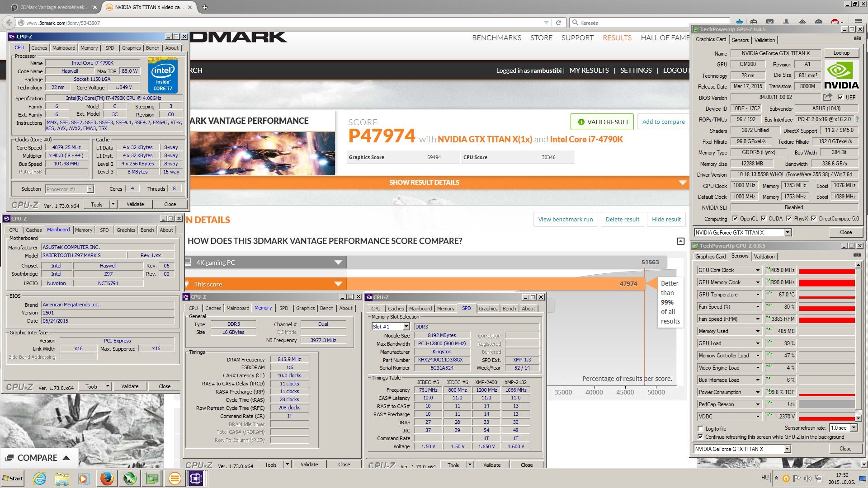The height and width of the screenshot is (488, 868).
Task: Open the GPU Temperature sensor dropdown
Action: click(x=758, y=295)
